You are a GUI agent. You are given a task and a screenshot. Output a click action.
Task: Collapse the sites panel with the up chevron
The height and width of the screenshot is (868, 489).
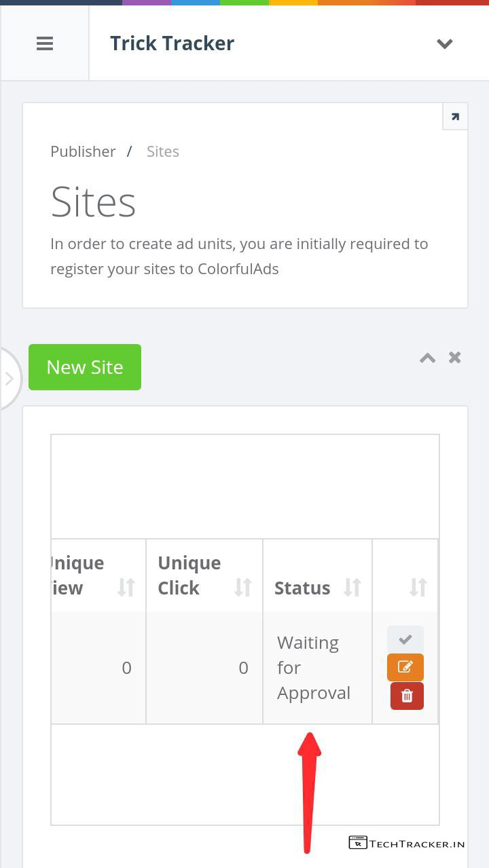[427, 358]
